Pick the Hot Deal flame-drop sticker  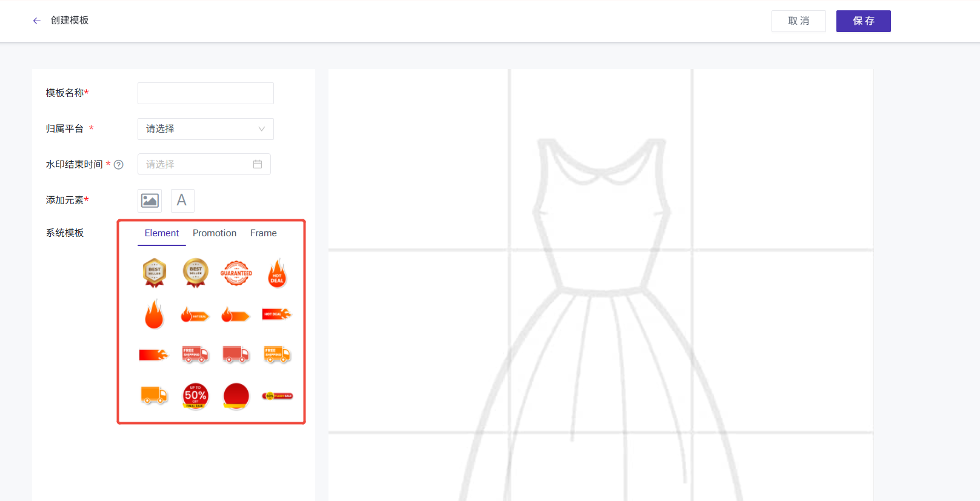277,273
